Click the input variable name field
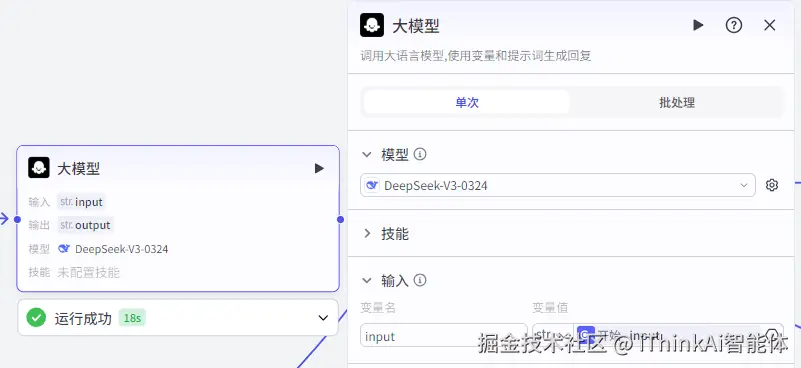 pos(443,336)
